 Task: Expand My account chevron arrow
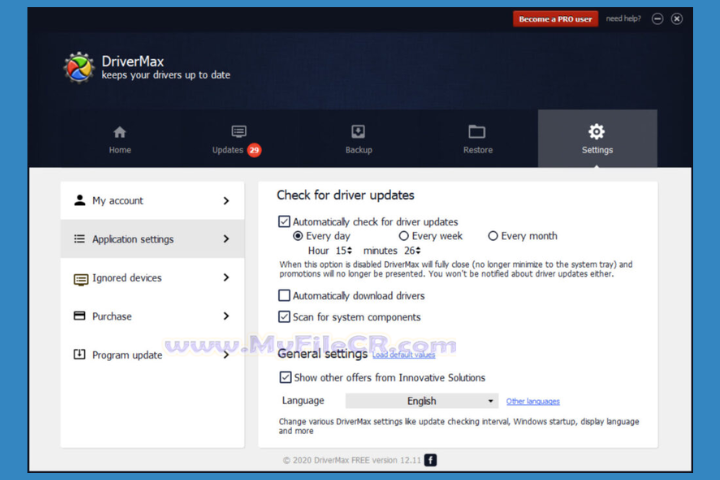click(x=226, y=201)
